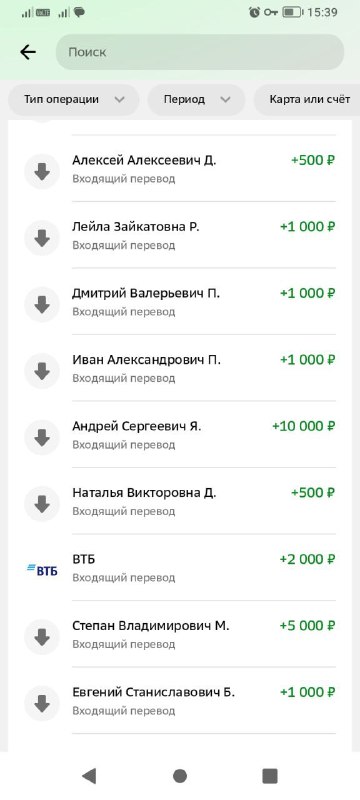Focus the Поиск search field
This screenshot has width=360, height=800.
click(200, 52)
